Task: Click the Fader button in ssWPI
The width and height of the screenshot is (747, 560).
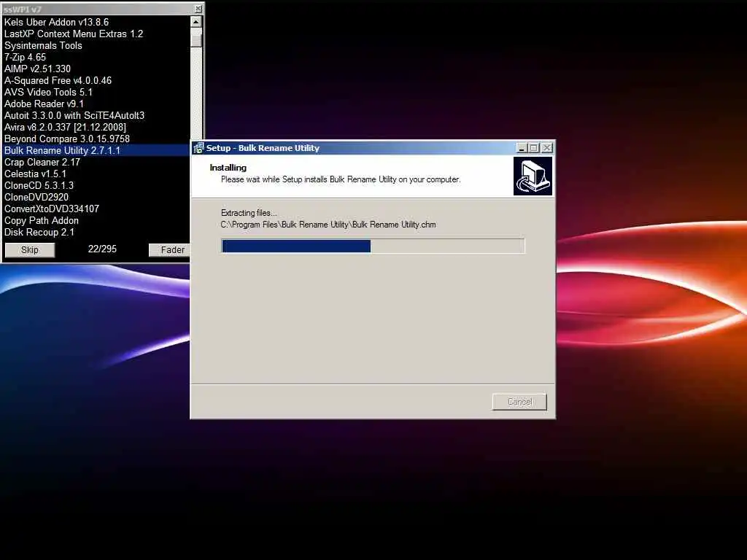Action: pos(169,250)
